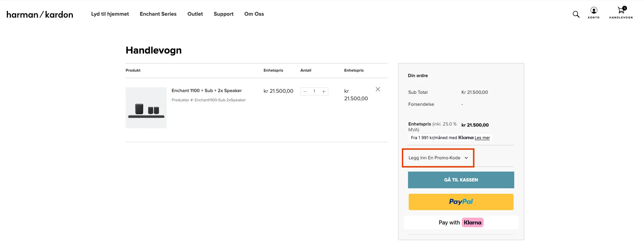Click GÅ TIL KASSEN checkout button

pyautogui.click(x=461, y=180)
